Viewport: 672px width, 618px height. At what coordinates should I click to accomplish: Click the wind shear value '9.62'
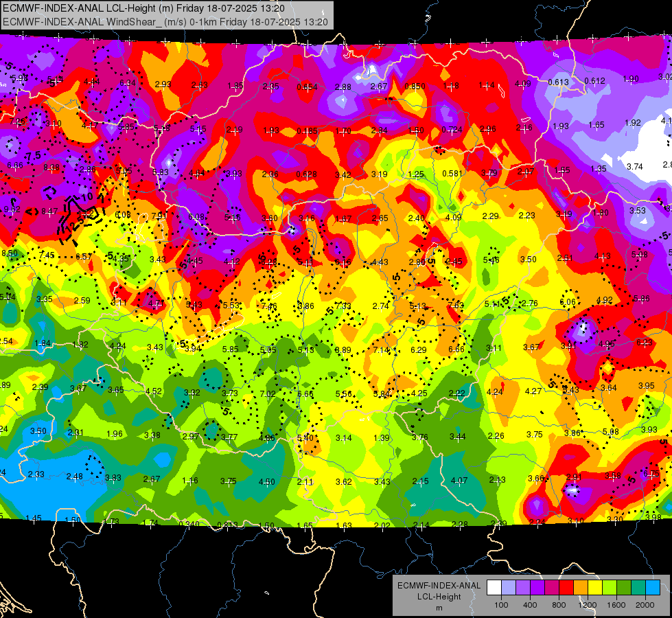(x=12, y=209)
